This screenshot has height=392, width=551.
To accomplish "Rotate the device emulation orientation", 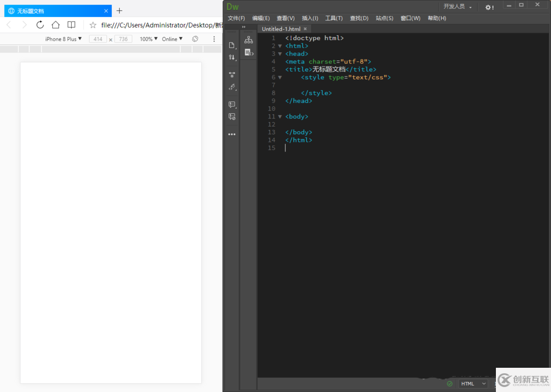I will [195, 39].
